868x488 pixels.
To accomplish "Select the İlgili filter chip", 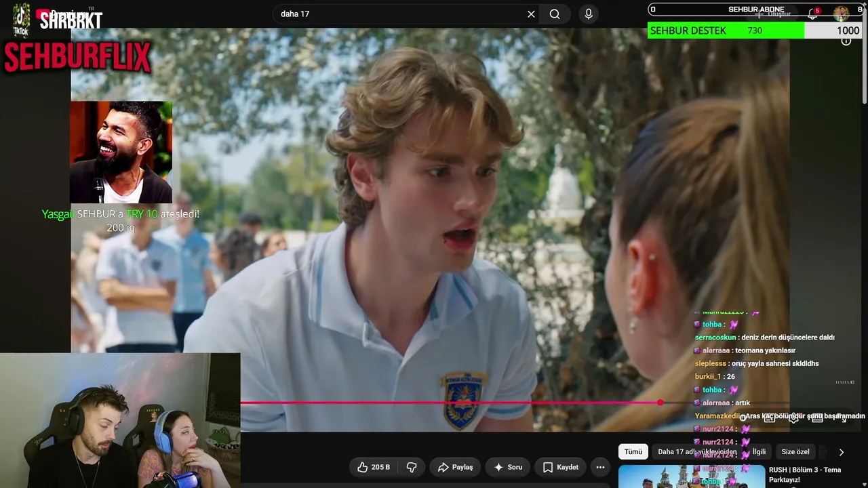I will tap(759, 452).
